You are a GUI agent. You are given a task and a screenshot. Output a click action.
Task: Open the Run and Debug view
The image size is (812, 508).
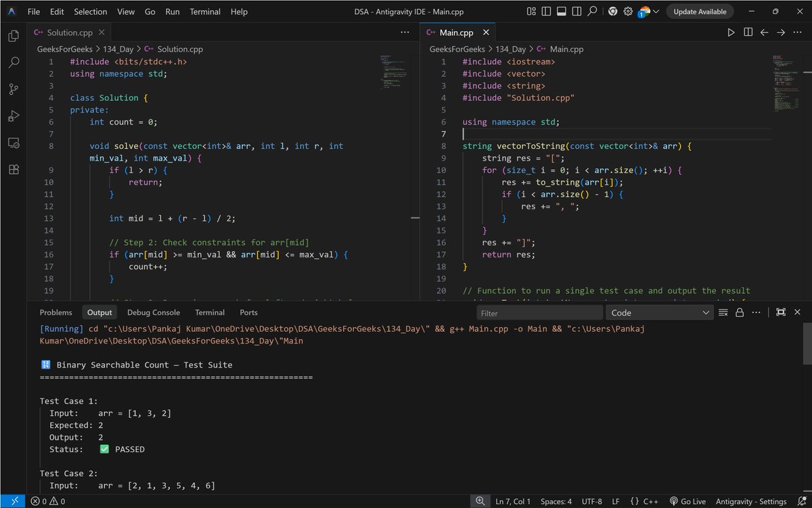click(14, 117)
